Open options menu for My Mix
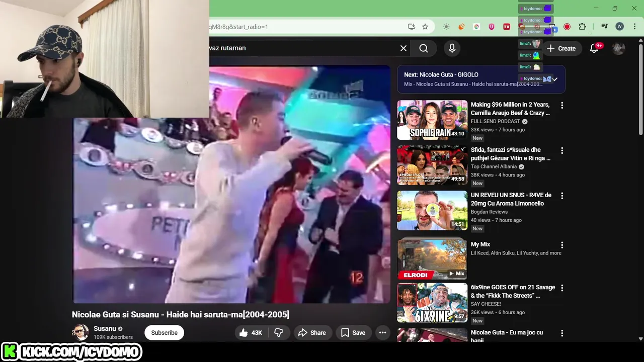The width and height of the screenshot is (644, 362). [x=562, y=245]
